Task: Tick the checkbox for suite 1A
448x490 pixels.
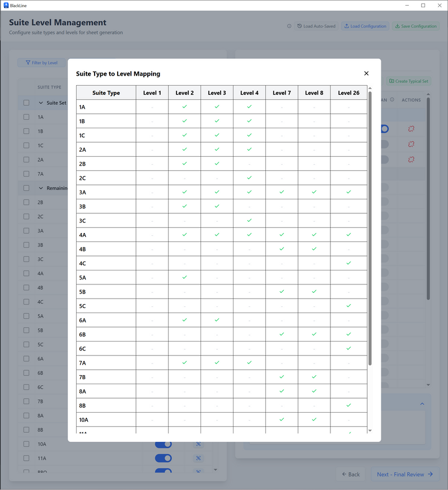Action: click(26, 117)
